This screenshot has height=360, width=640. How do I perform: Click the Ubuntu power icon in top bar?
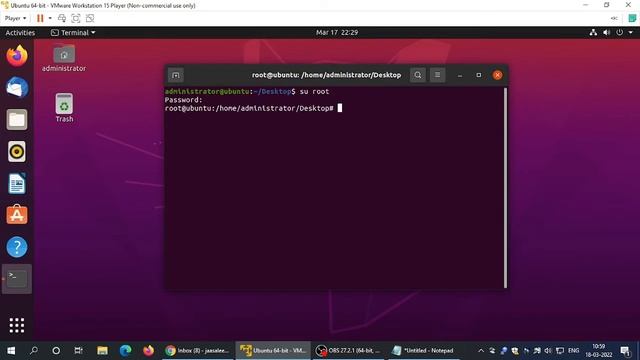[620, 33]
